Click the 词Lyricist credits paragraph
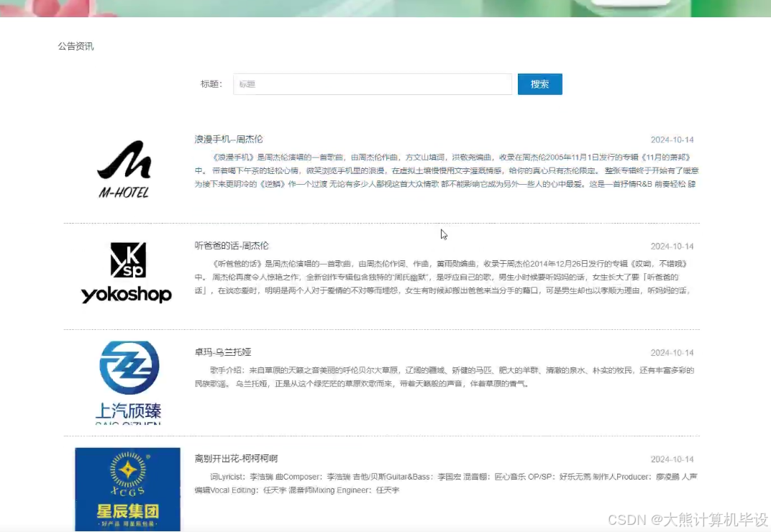The width and height of the screenshot is (771, 532). click(446, 483)
